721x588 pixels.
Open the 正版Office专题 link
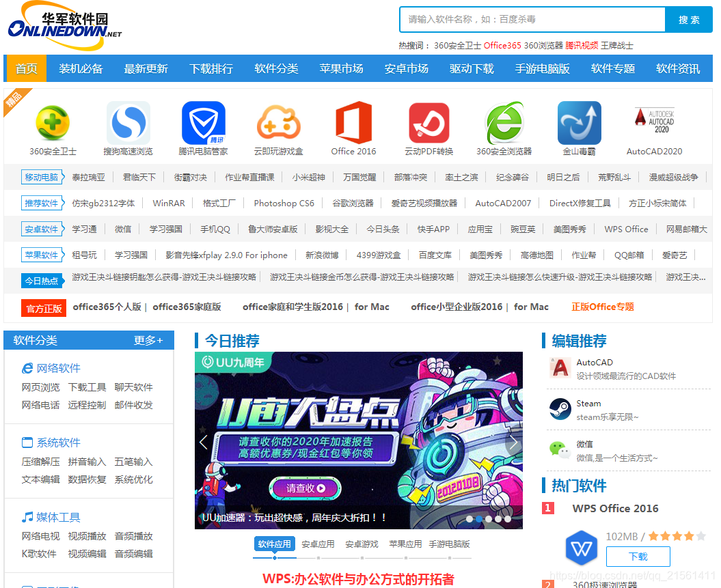602,307
